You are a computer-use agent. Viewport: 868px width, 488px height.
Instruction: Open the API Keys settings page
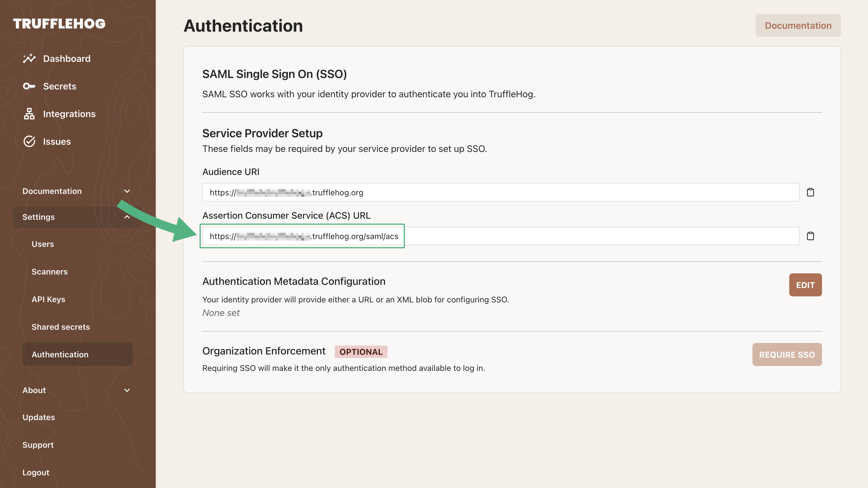click(48, 299)
